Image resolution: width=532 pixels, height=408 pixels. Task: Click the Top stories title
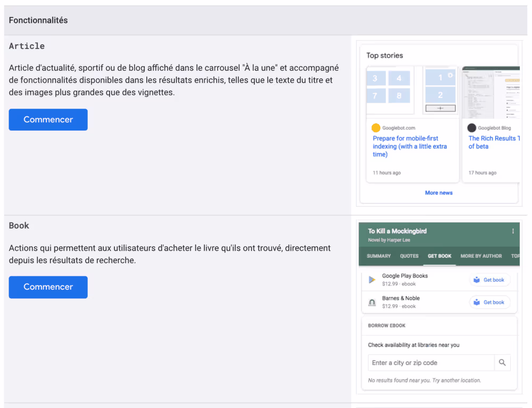coord(385,55)
